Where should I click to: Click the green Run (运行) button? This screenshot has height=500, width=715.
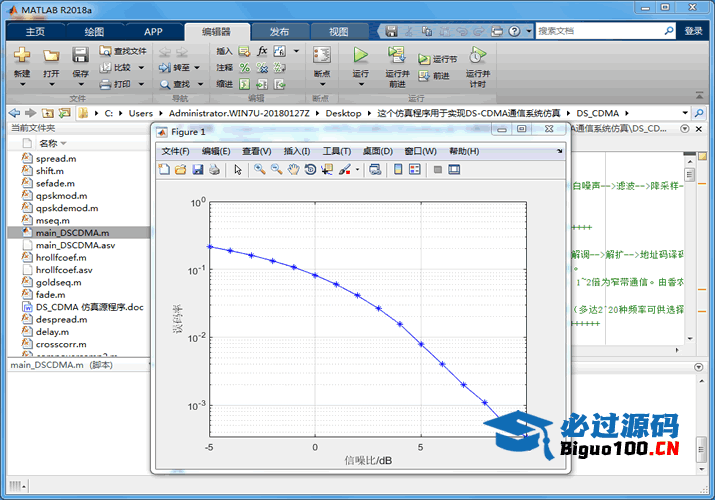361,55
